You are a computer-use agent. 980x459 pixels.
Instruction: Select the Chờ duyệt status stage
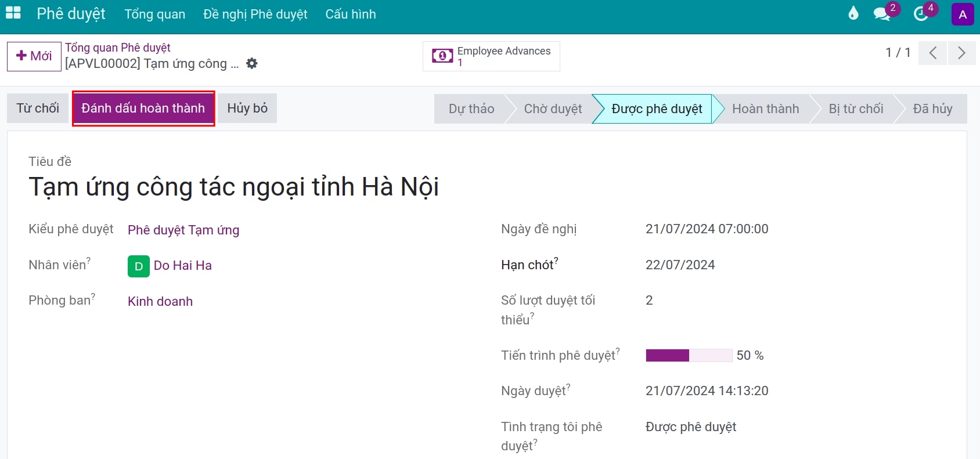[553, 109]
